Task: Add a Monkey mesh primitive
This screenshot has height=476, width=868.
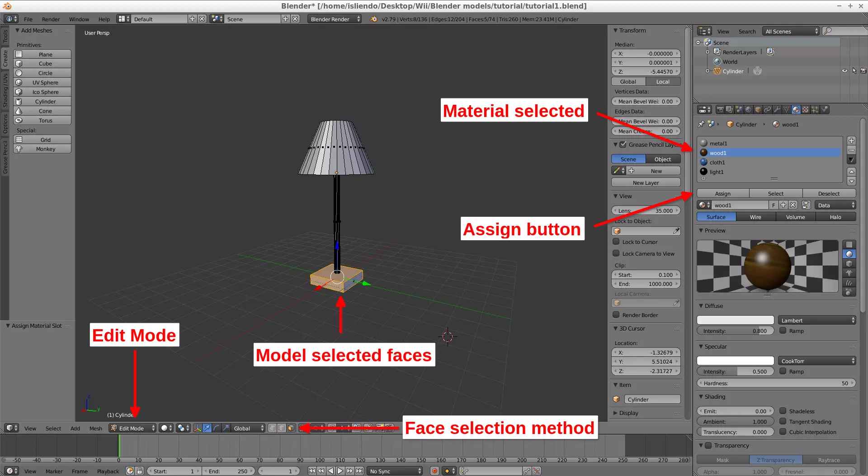Action: click(x=42, y=149)
